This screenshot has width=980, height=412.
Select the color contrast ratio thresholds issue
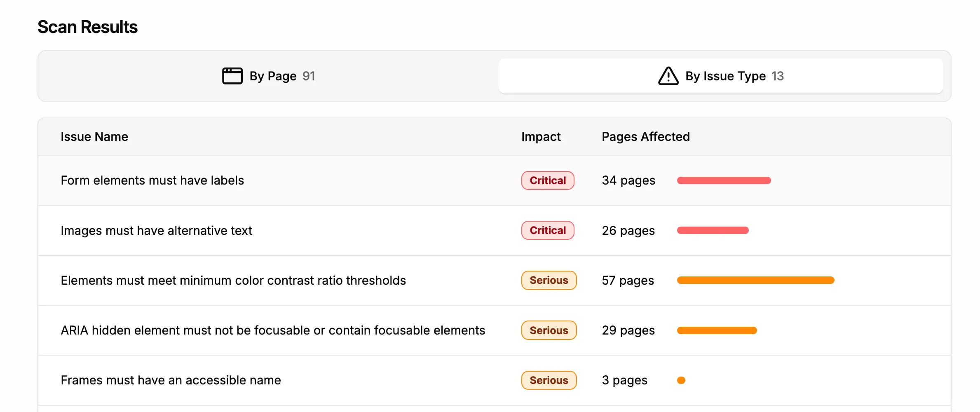coord(233,280)
